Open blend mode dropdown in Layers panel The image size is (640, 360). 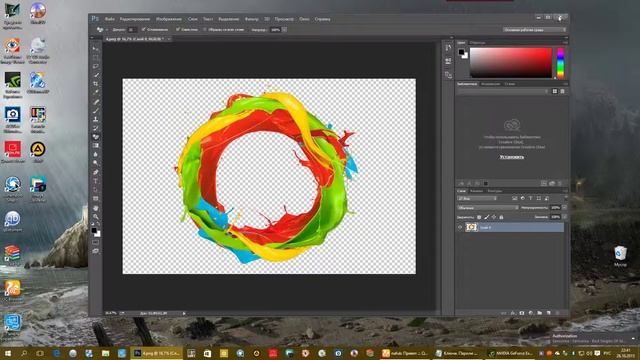coord(488,208)
